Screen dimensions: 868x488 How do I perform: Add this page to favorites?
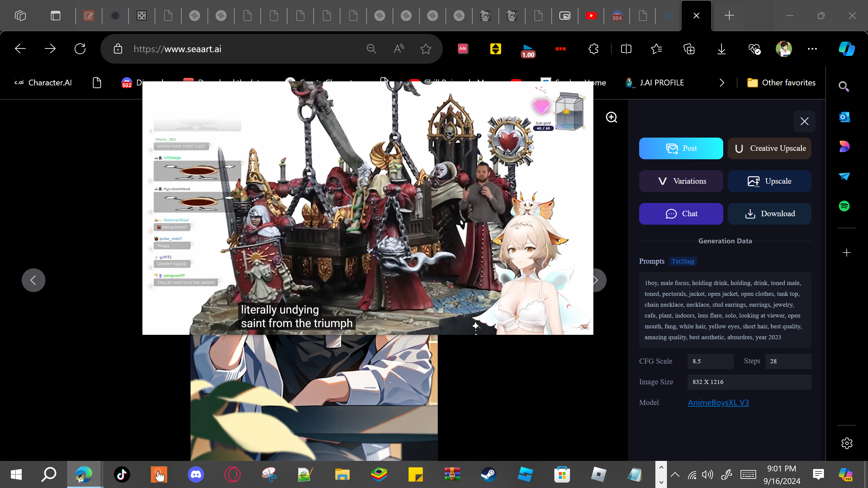pos(426,49)
